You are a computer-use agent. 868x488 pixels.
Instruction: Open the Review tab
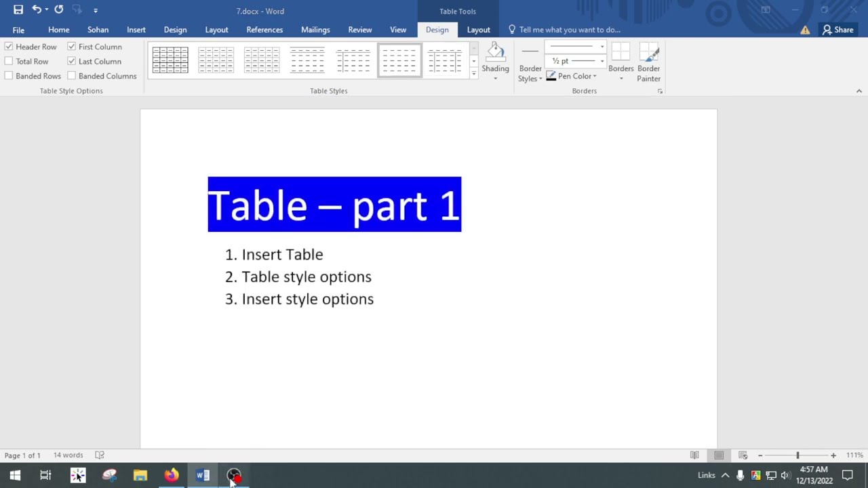coord(360,30)
